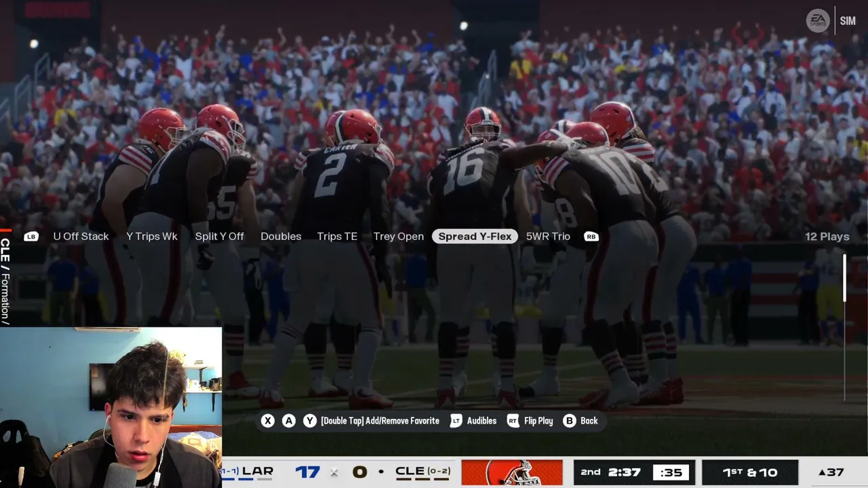Click the A button prompt icon
This screenshot has width=868, height=488.
(289, 421)
